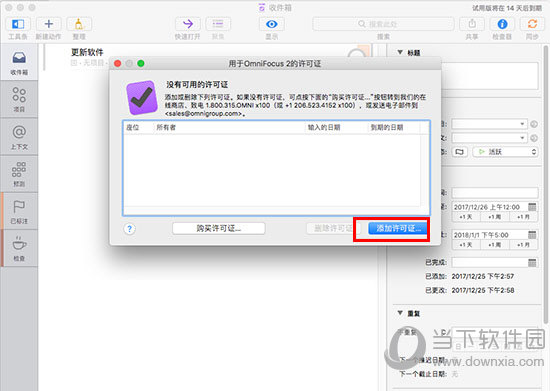Open 快速打开 arrow toolbar icon

point(188,24)
